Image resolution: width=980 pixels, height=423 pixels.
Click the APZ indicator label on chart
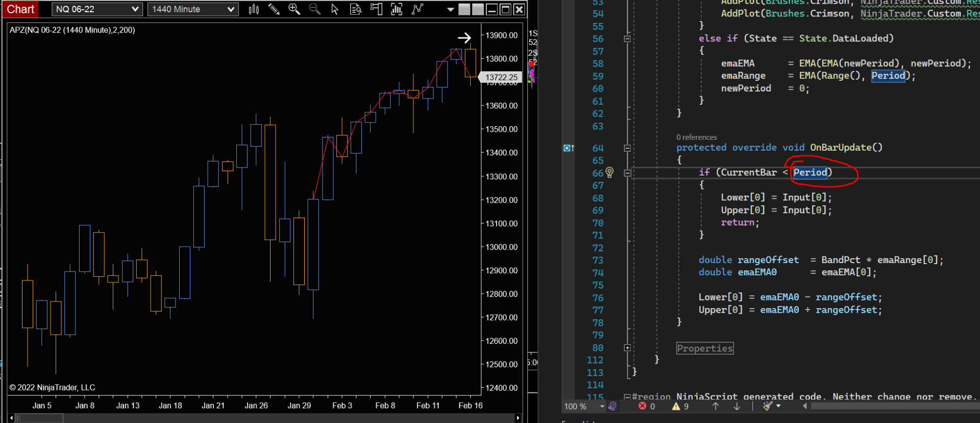point(72,30)
